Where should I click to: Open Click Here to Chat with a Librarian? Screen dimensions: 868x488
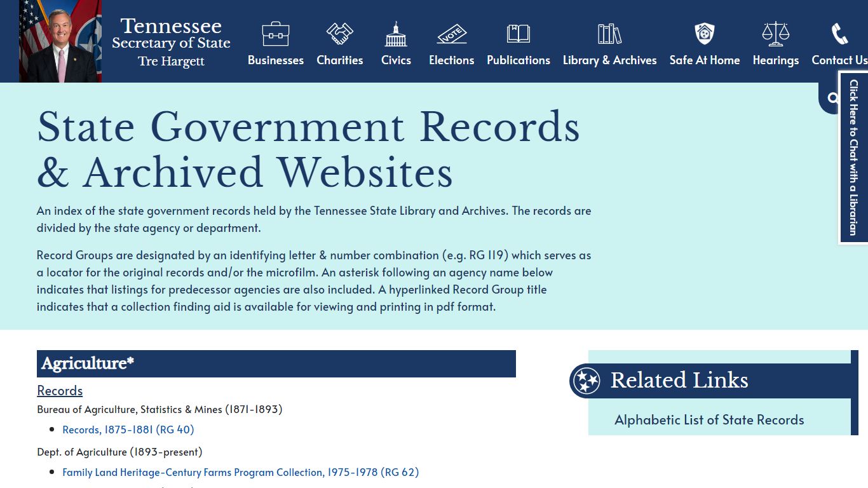[853, 157]
